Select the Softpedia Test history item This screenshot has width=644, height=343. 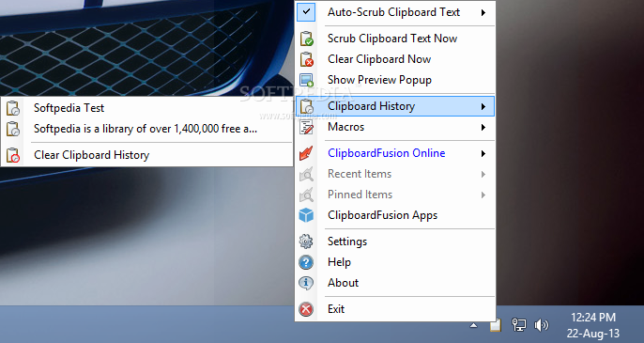click(69, 108)
